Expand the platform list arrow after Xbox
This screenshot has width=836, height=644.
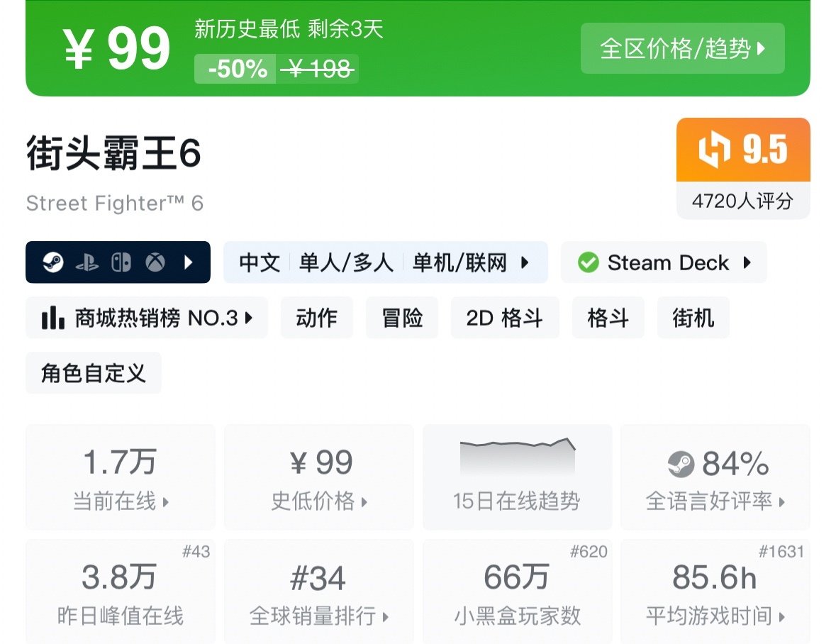pos(188,262)
